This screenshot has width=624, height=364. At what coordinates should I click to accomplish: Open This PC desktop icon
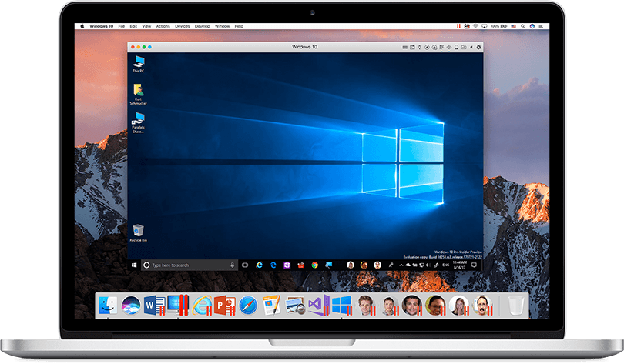139,64
